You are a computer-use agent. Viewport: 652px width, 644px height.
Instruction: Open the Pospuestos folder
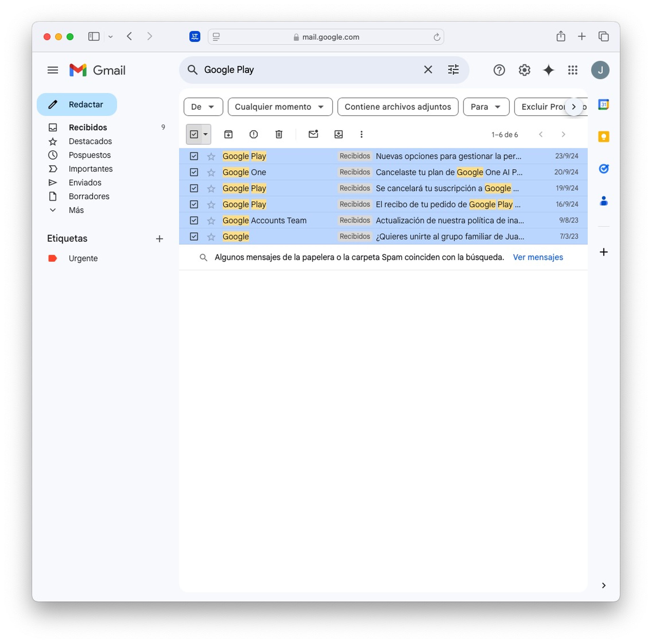pyautogui.click(x=89, y=155)
